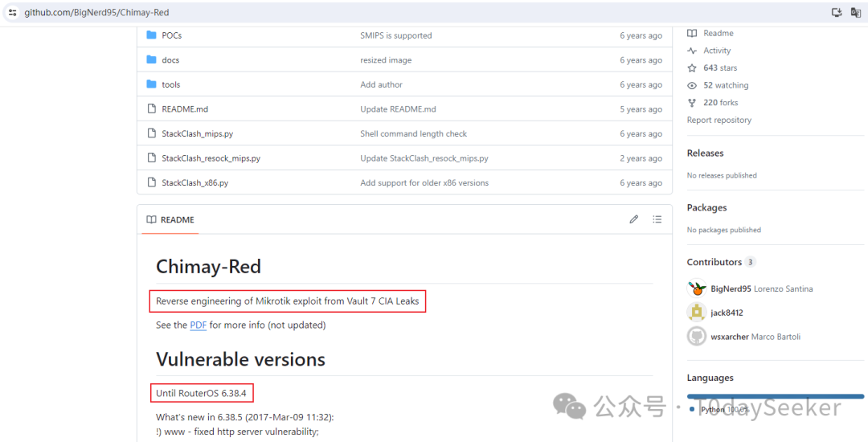This screenshot has height=442, width=868.
Task: Click the Python language bar
Action: [775, 396]
